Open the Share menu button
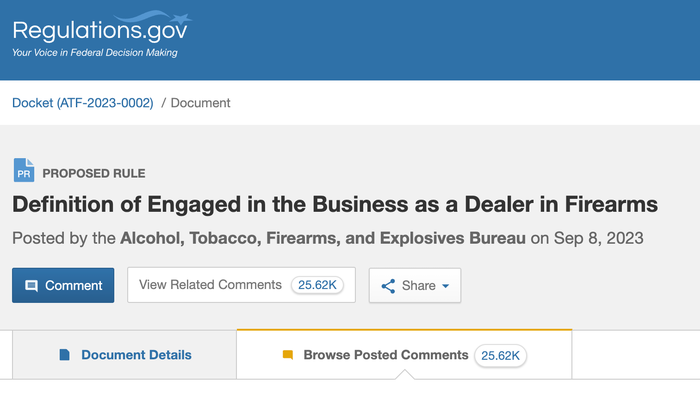The image size is (700, 394). pyautogui.click(x=415, y=286)
